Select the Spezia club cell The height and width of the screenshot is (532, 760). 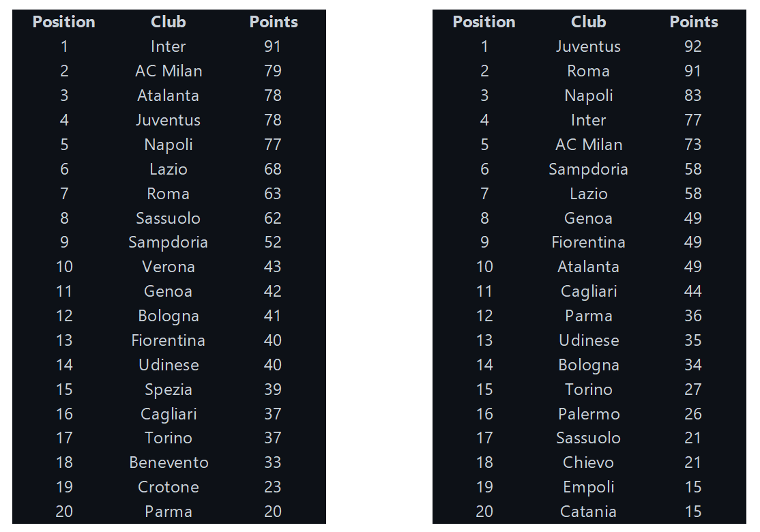point(169,389)
